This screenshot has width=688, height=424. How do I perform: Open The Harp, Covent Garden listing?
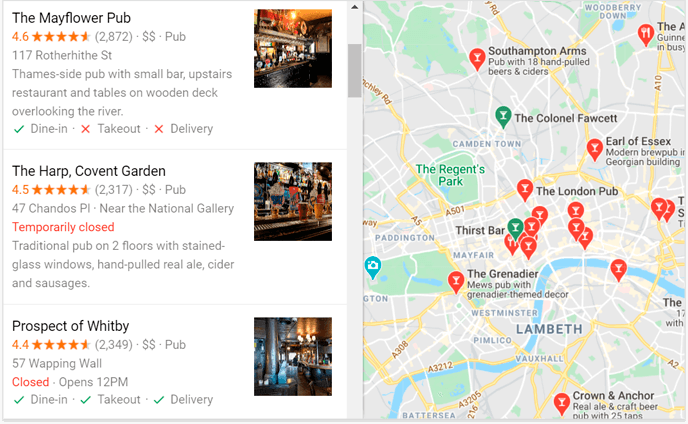[x=89, y=171]
